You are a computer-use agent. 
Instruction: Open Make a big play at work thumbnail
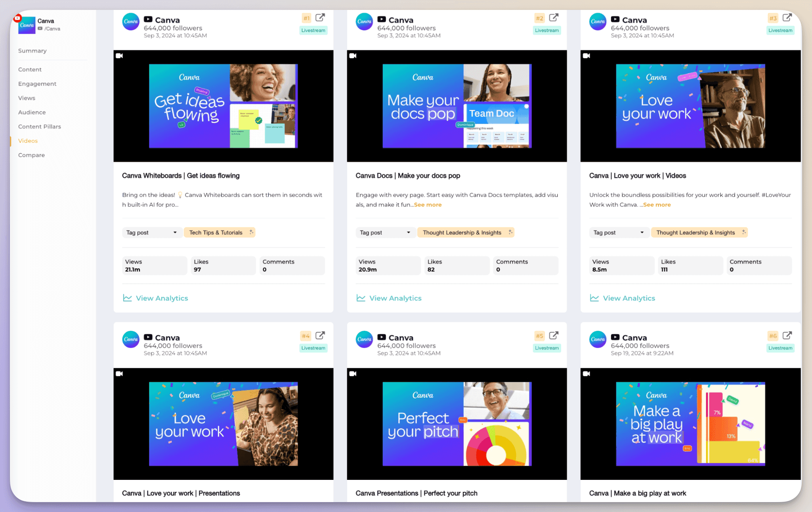point(690,424)
